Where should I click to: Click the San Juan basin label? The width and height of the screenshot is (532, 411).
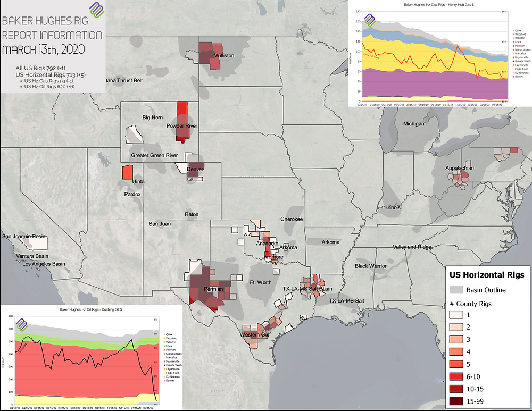pos(160,224)
